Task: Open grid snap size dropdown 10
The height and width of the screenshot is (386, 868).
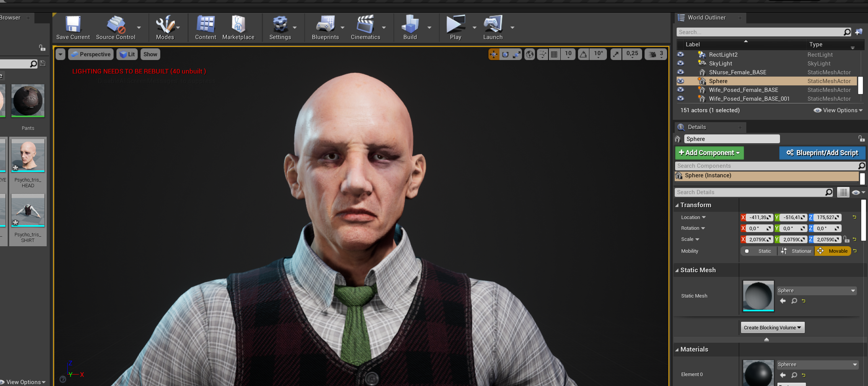Action: pyautogui.click(x=568, y=54)
